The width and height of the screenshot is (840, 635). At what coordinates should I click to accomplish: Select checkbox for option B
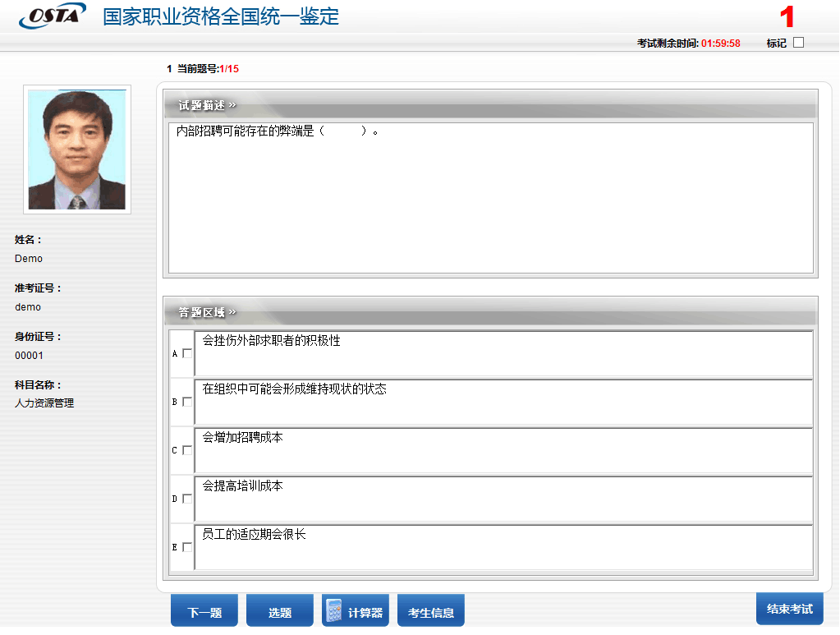(187, 402)
